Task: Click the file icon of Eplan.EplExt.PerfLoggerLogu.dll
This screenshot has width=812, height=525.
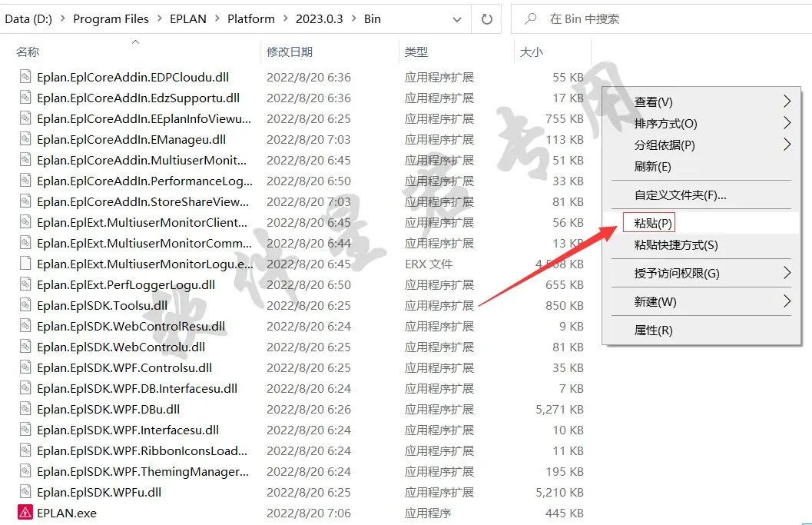Action: coord(25,284)
